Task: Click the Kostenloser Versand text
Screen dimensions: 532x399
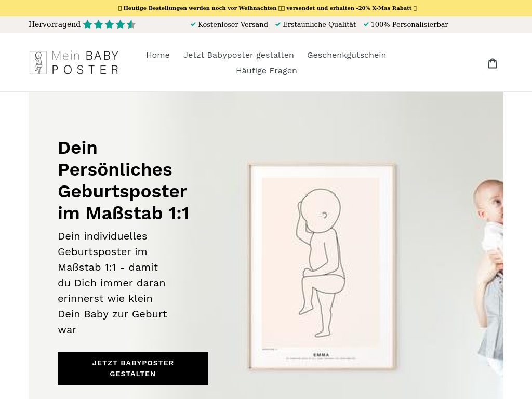Action: [233, 24]
